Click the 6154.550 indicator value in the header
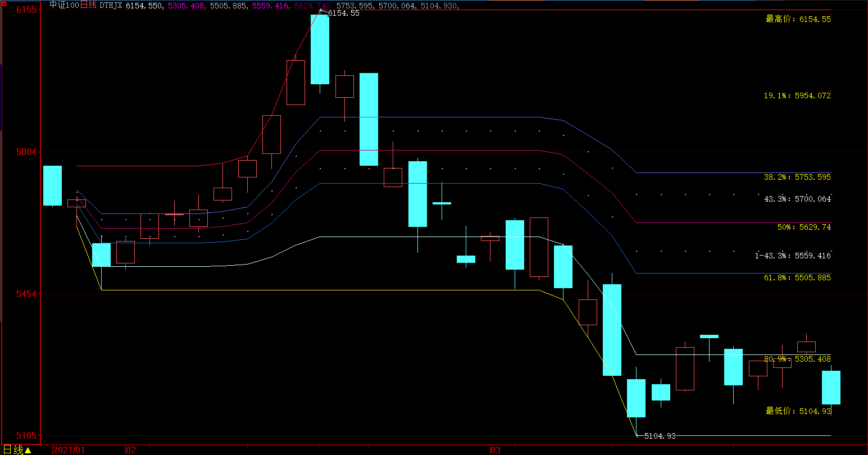Screen dimensions: 868x455 coord(144,6)
